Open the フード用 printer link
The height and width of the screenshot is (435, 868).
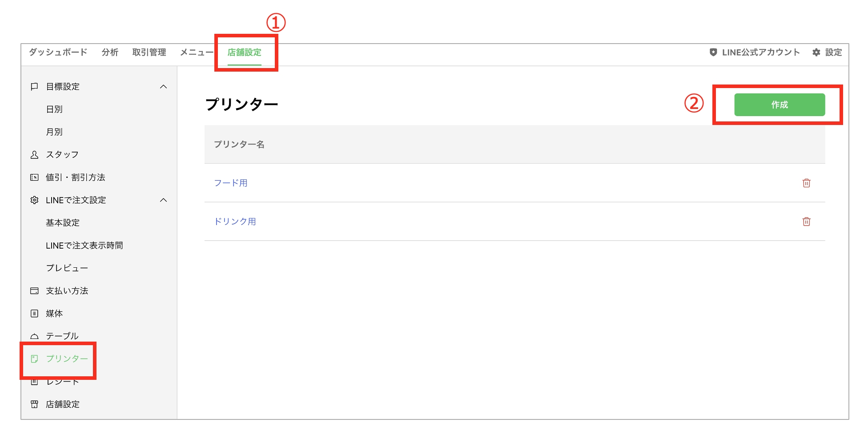coord(231,183)
